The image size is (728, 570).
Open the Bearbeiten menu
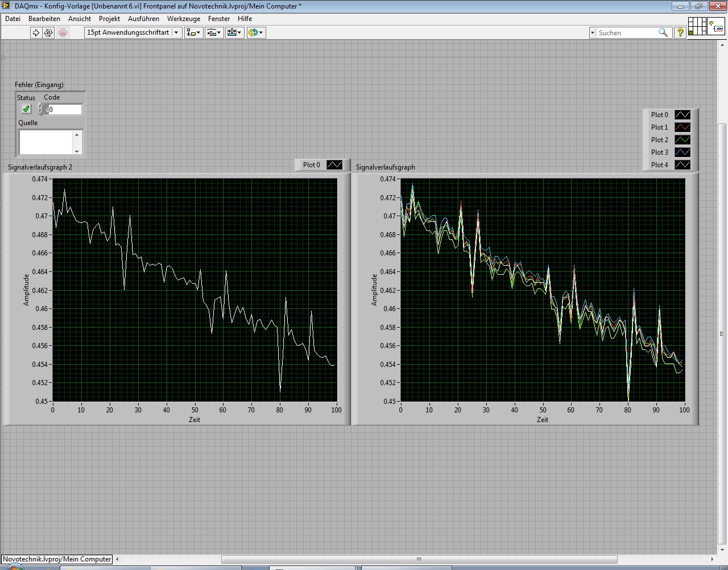pyautogui.click(x=44, y=19)
